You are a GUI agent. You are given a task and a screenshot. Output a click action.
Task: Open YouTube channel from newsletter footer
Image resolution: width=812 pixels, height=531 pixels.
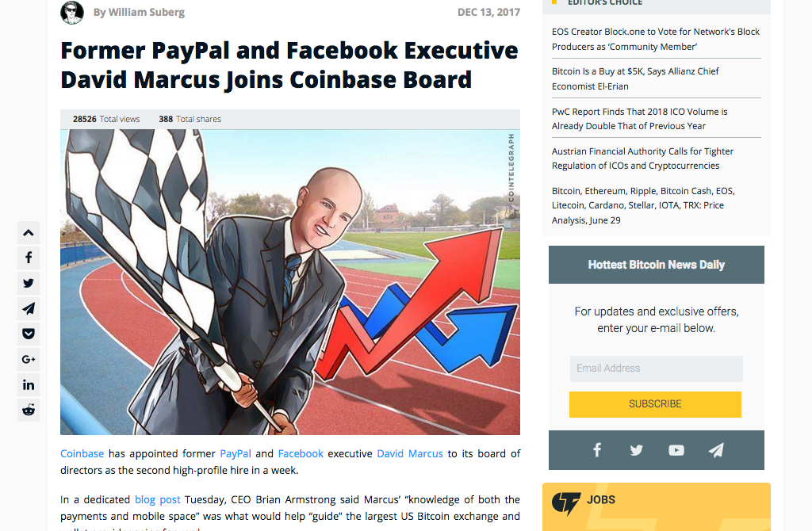(x=676, y=450)
